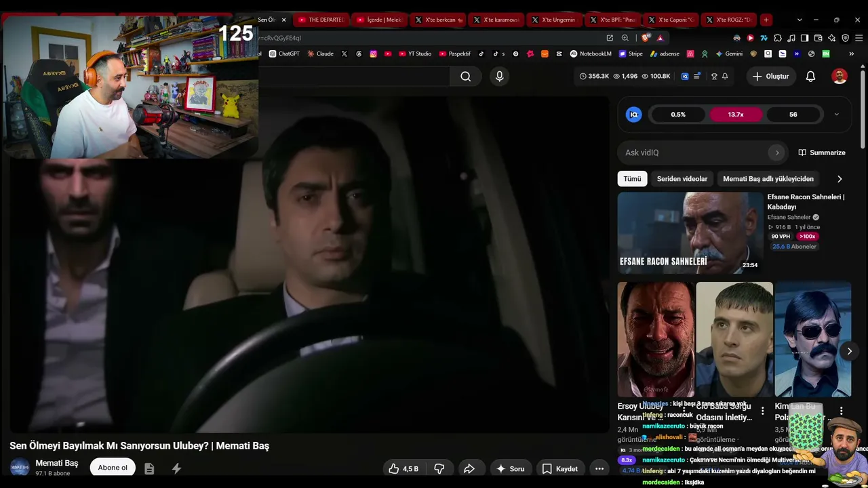This screenshot has width=868, height=488.
Task: Subscribe using the Abone ol button
Action: [113, 468]
